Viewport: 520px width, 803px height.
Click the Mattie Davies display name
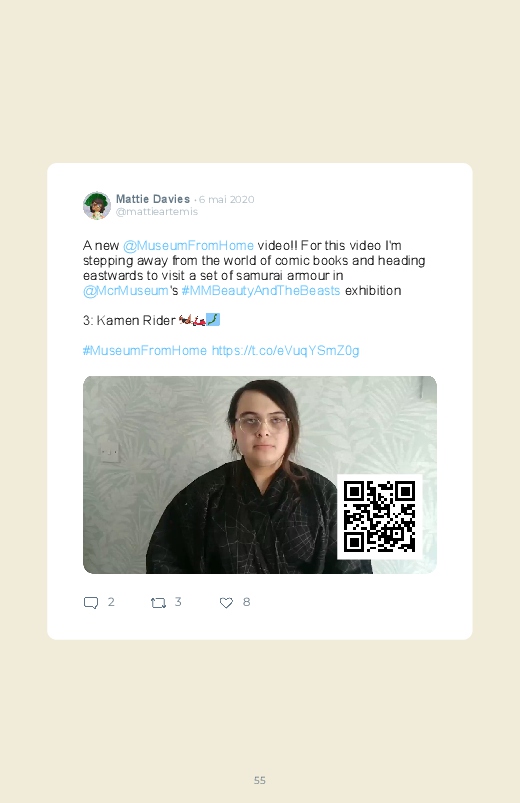pos(153,199)
